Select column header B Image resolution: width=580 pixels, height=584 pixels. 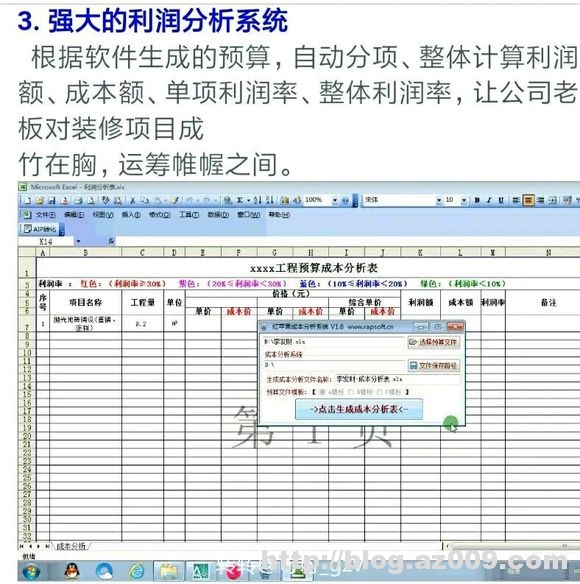coord(86,253)
